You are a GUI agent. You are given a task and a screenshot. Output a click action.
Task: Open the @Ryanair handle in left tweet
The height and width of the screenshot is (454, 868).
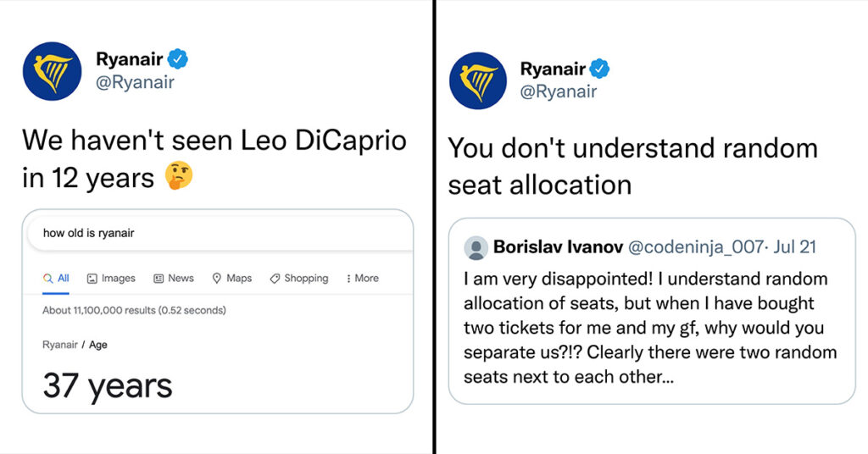(x=135, y=82)
